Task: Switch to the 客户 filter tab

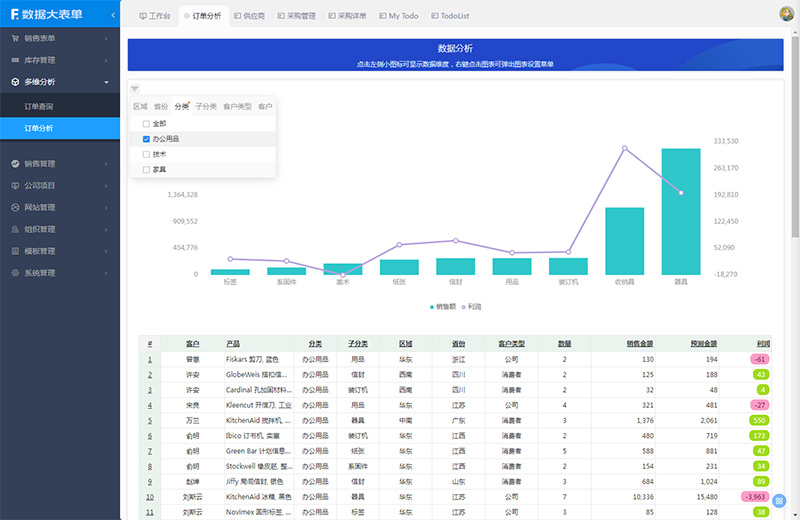Action: tap(265, 107)
